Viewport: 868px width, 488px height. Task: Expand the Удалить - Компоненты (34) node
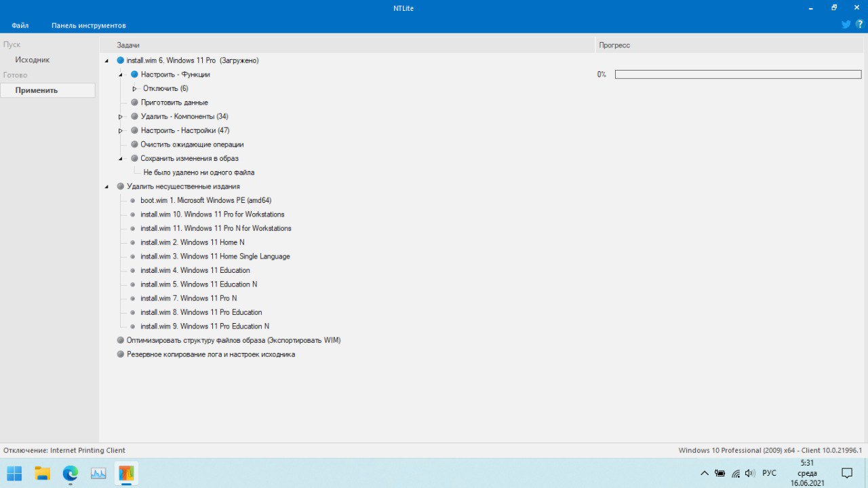121,117
